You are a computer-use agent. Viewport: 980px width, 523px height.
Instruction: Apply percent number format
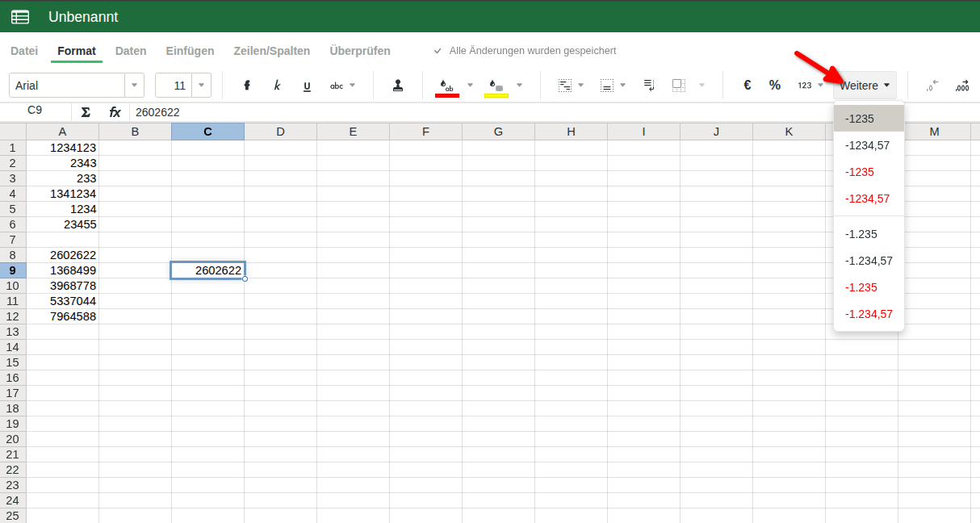(775, 86)
